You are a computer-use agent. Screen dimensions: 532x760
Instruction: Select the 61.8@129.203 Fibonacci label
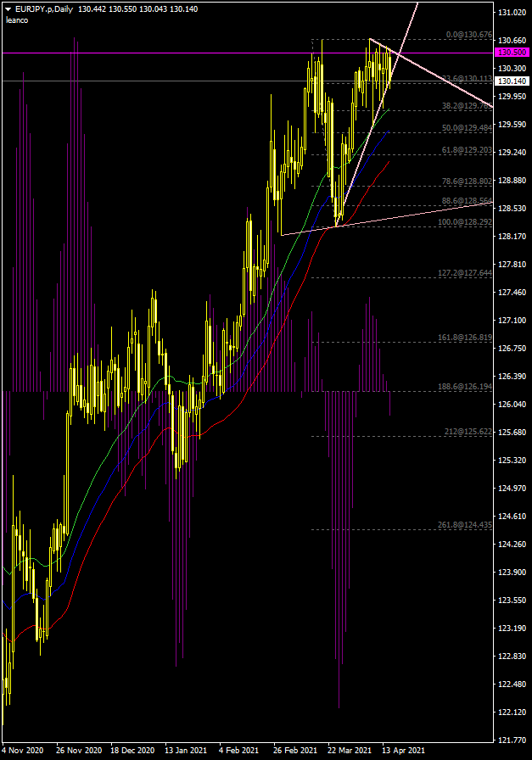467,150
